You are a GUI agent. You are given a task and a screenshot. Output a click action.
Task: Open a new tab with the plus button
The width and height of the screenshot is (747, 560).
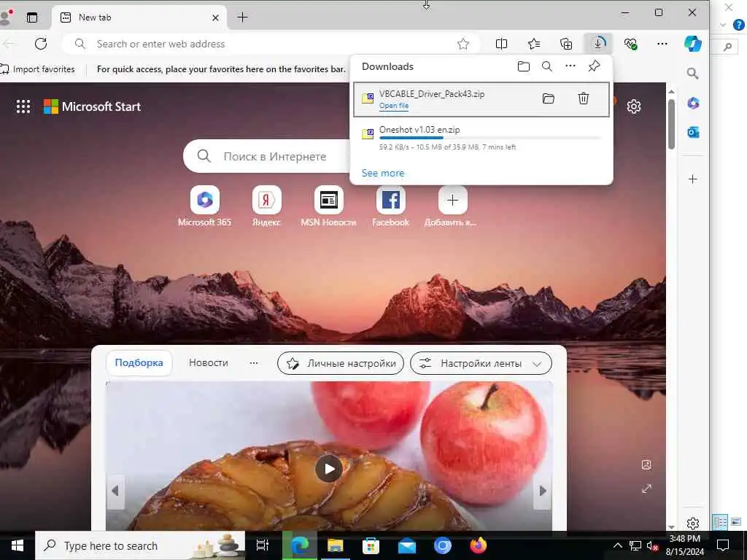point(242,17)
